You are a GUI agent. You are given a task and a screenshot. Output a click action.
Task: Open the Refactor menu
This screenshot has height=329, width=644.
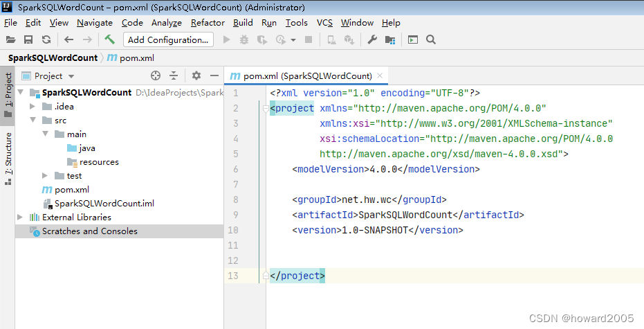[208, 23]
